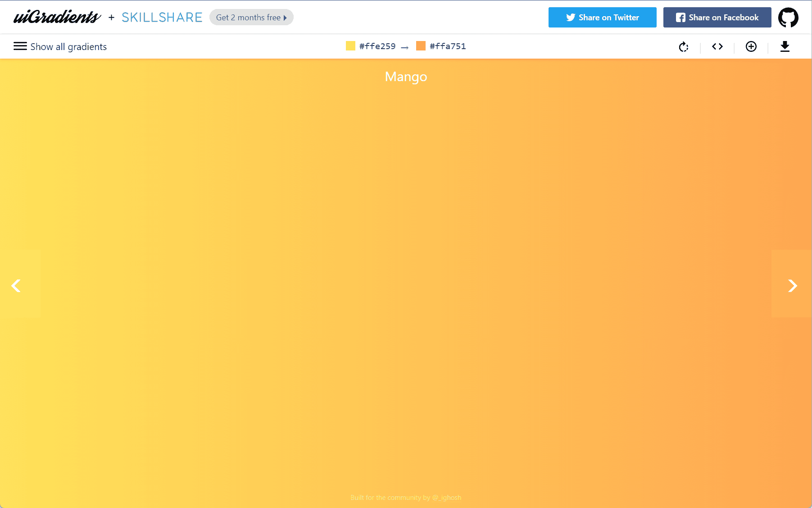Screen dimensions: 812x508
Task: Select the orange #ffa751 color swatch
Action: [x=421, y=46]
